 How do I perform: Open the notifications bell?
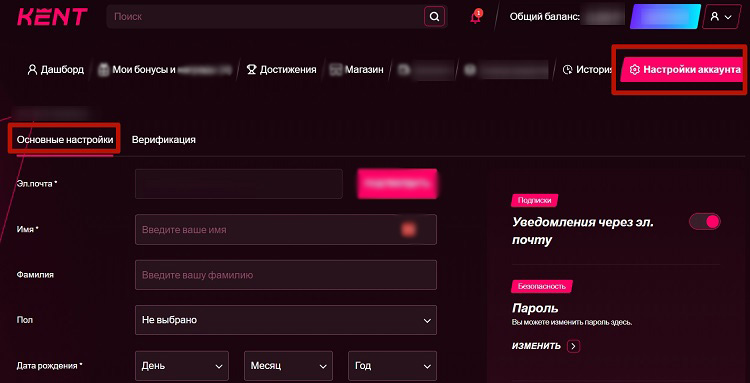[x=475, y=17]
